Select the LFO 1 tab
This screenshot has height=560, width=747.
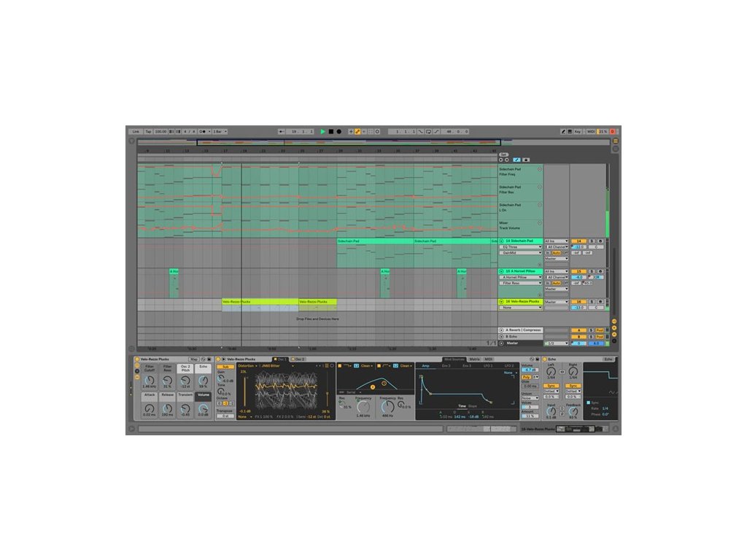point(488,366)
